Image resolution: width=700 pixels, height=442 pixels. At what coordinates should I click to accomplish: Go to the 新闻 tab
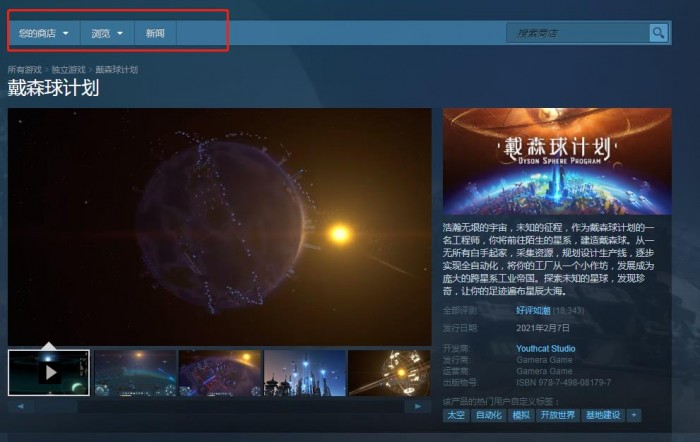point(155,33)
